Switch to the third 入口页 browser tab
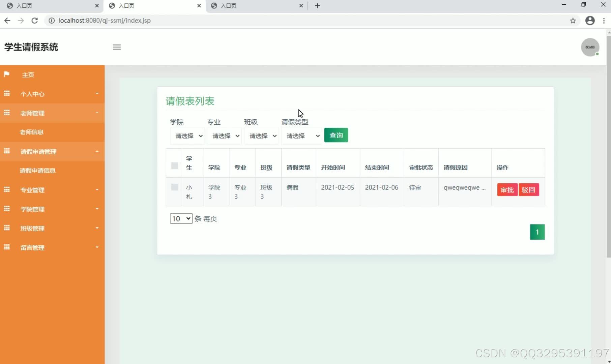This screenshot has height=364, width=611. [256, 6]
